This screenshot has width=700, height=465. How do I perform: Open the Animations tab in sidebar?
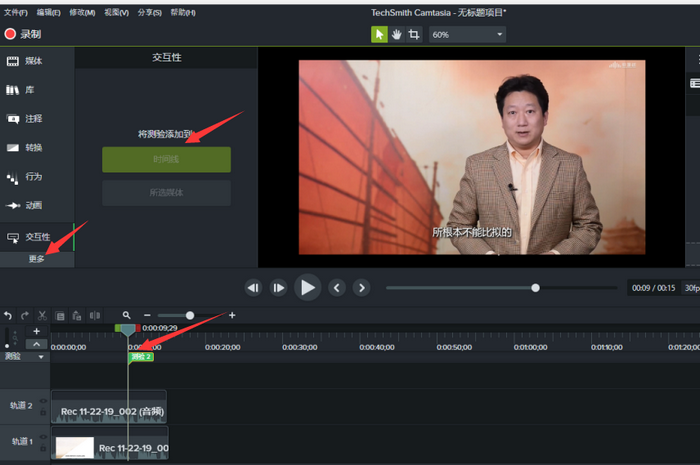tap(25, 205)
